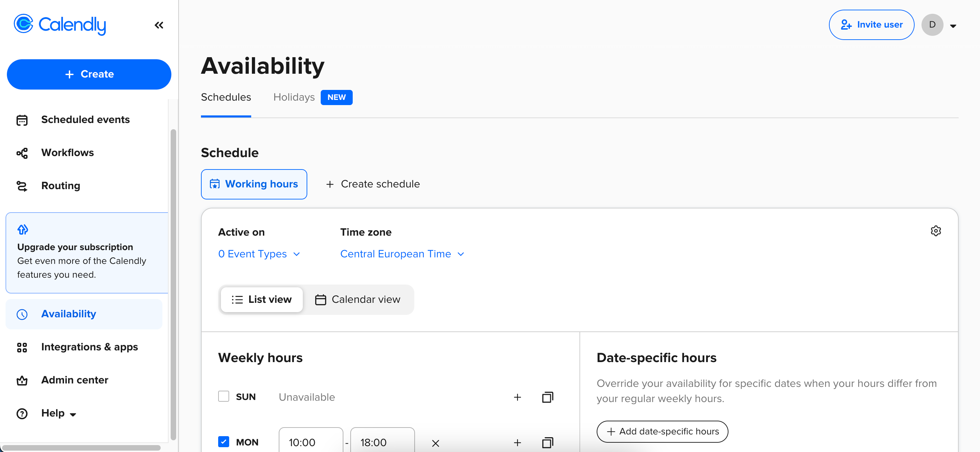Click the Invite user button
Screen dimensions: 980x452
(871, 25)
